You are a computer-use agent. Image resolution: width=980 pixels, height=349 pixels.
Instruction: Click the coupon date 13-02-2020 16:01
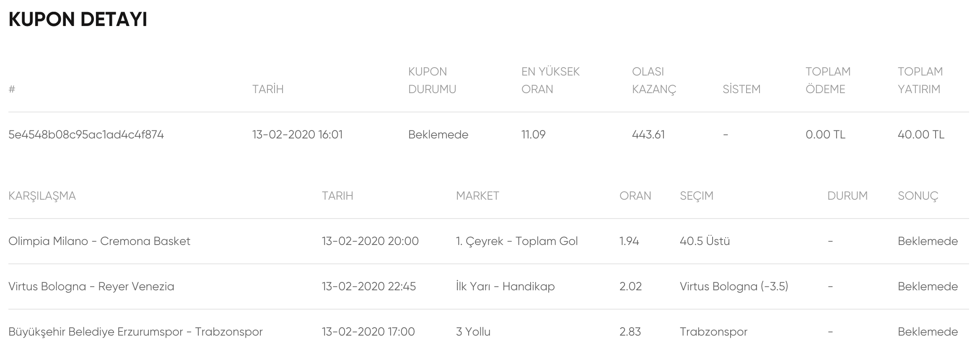pyautogui.click(x=297, y=135)
